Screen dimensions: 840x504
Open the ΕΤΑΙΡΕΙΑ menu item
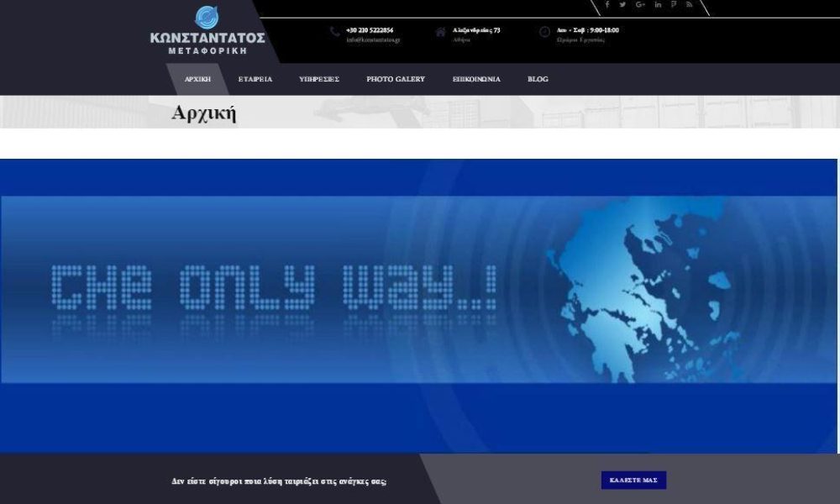[x=255, y=79]
